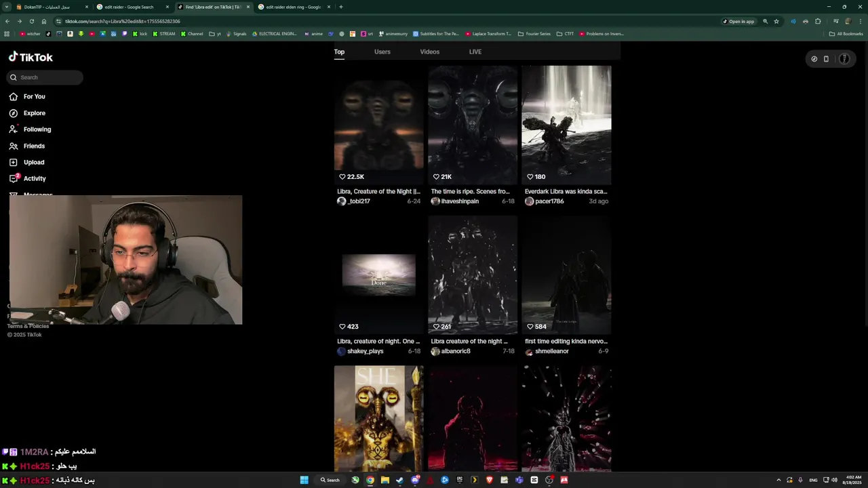
Task: Open the Fourier Series bookmark folder
Action: coord(534,34)
